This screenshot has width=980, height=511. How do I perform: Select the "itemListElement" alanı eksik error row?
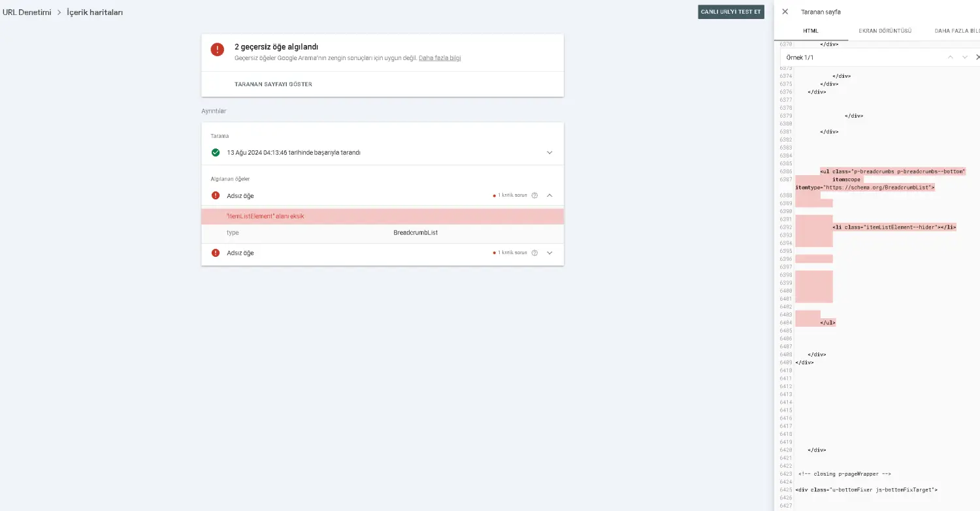(x=382, y=216)
